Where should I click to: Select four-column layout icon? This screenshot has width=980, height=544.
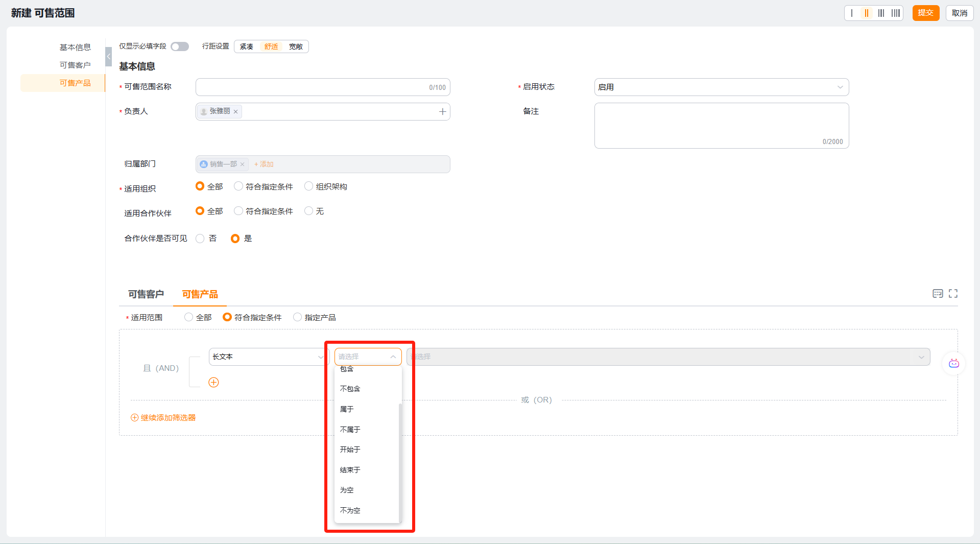[x=896, y=13]
